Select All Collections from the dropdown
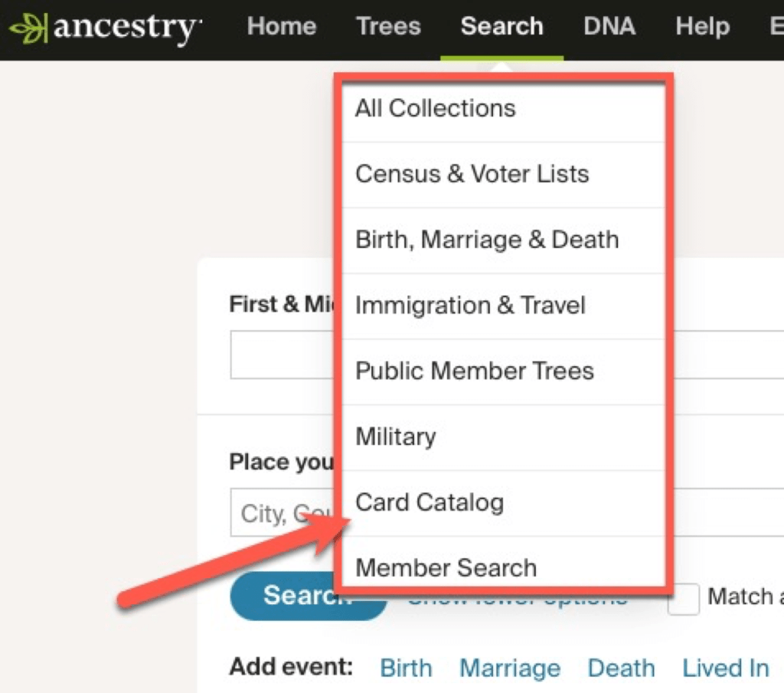This screenshot has width=784, height=693. [x=435, y=109]
